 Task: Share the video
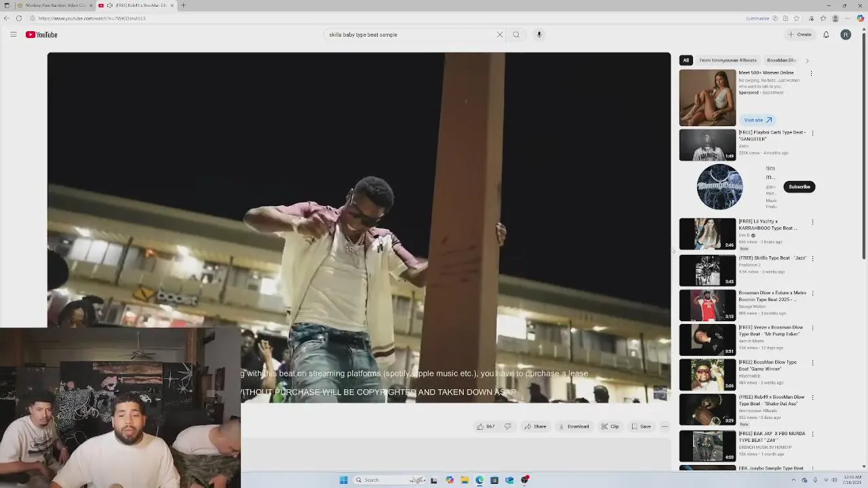[535, 426]
